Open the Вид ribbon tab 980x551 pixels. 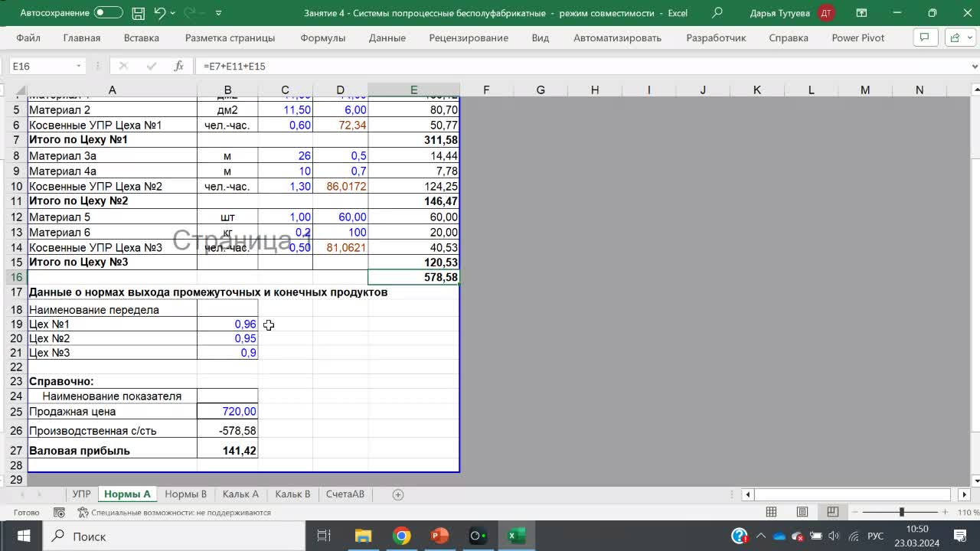[x=541, y=37]
